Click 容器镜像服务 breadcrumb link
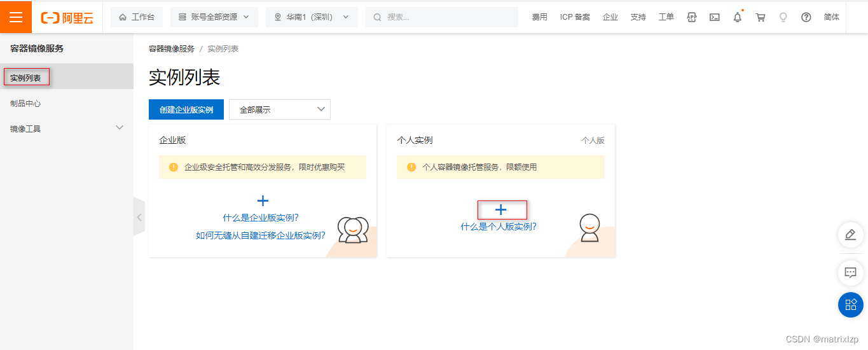The image size is (868, 350). (x=172, y=49)
